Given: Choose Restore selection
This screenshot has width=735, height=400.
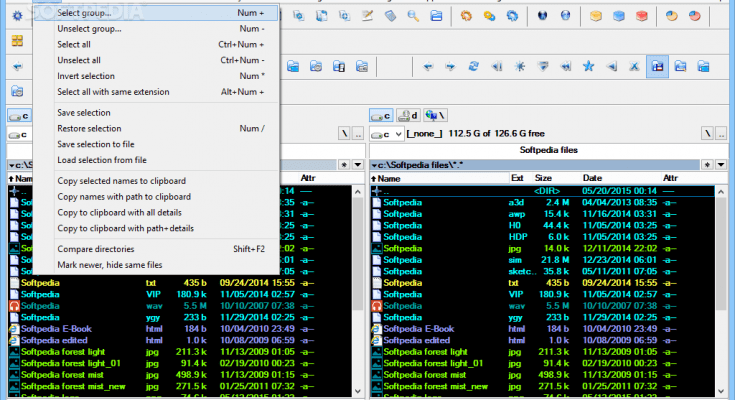Looking at the screenshot, I should pos(157,128).
